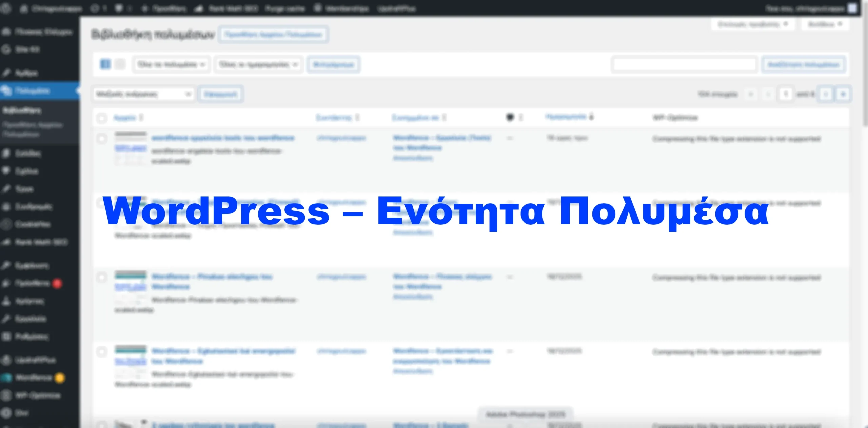868x428 pixels.
Task: Go to last page of media
Action: (x=843, y=94)
